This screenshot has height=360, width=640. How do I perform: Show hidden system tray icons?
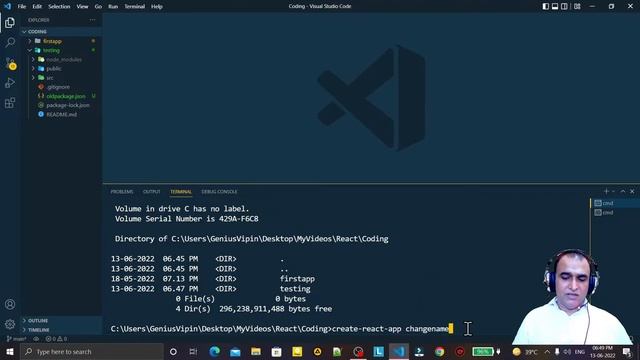(547, 351)
